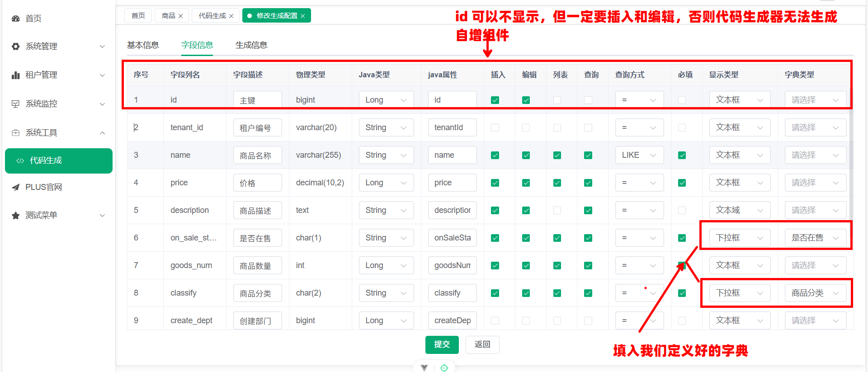This screenshot has height=372, width=868.
Task: Click the green 提交 button
Action: click(x=442, y=344)
